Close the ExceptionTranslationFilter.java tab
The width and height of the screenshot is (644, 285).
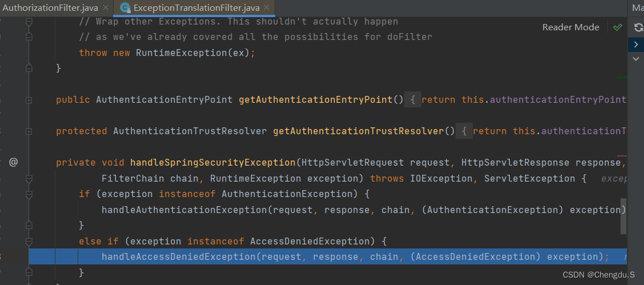click(x=267, y=8)
